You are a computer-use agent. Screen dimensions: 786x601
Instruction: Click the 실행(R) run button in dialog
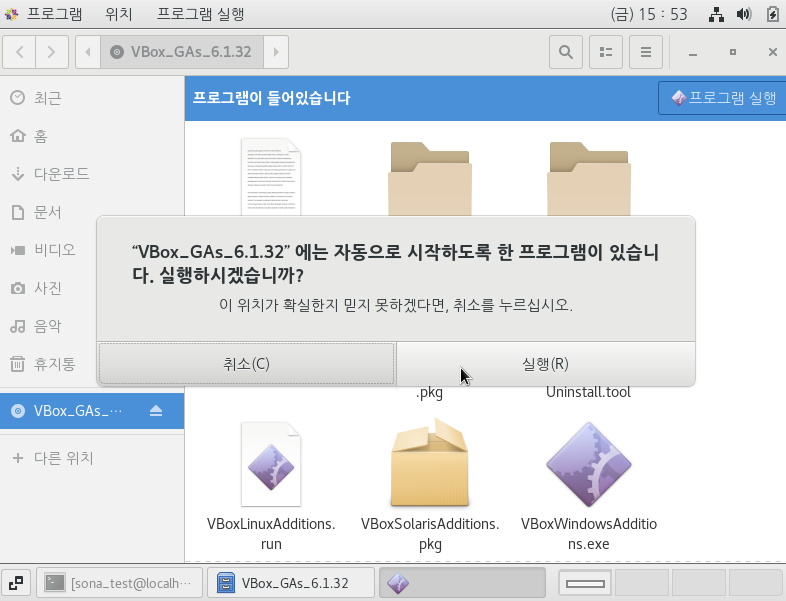point(545,364)
